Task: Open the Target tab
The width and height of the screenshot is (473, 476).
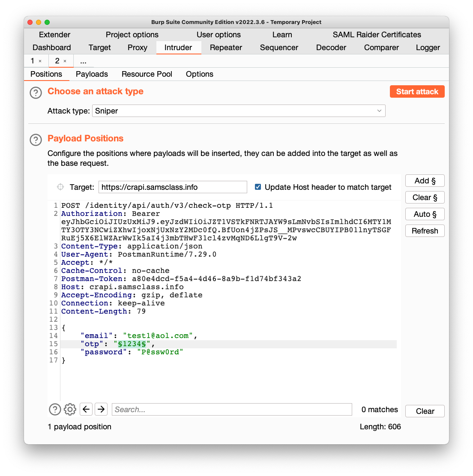Action: pos(99,48)
